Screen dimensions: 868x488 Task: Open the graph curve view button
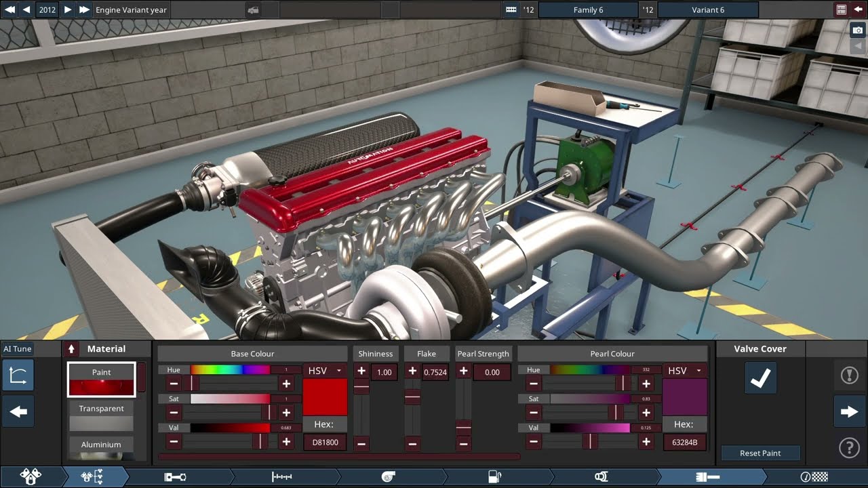18,375
